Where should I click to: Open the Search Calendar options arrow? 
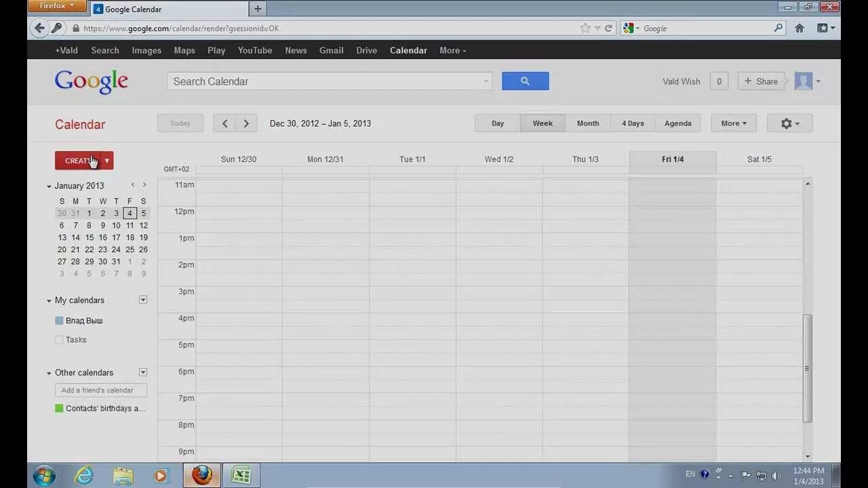[x=486, y=81]
